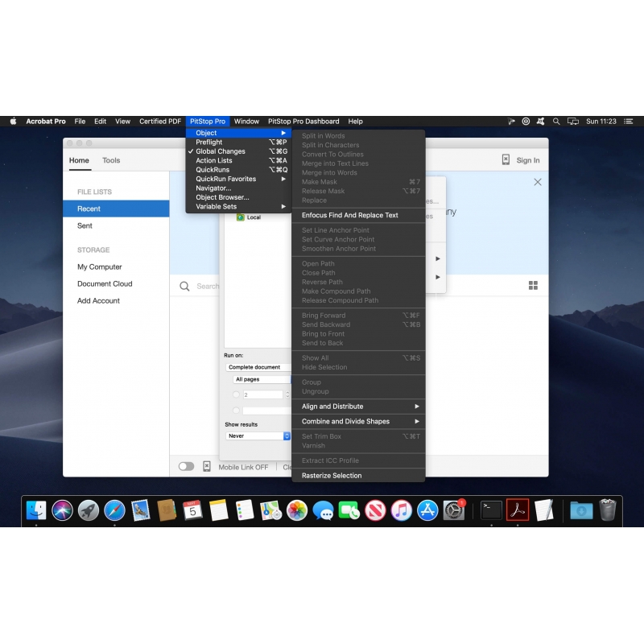The width and height of the screenshot is (644, 644).
Task: Switch to the Home tab
Action: pyautogui.click(x=79, y=160)
